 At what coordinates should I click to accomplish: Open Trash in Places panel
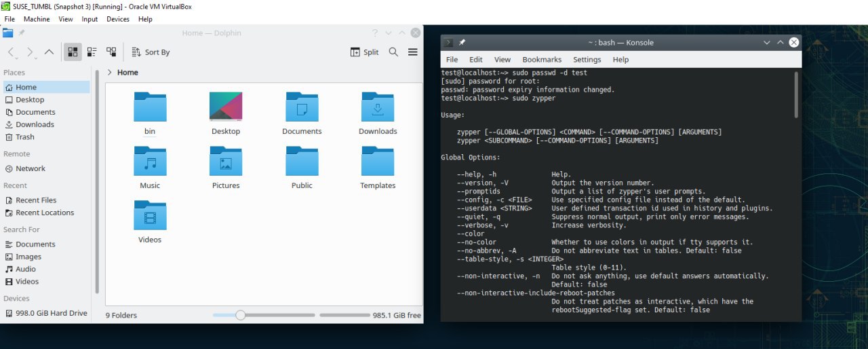click(x=45, y=136)
